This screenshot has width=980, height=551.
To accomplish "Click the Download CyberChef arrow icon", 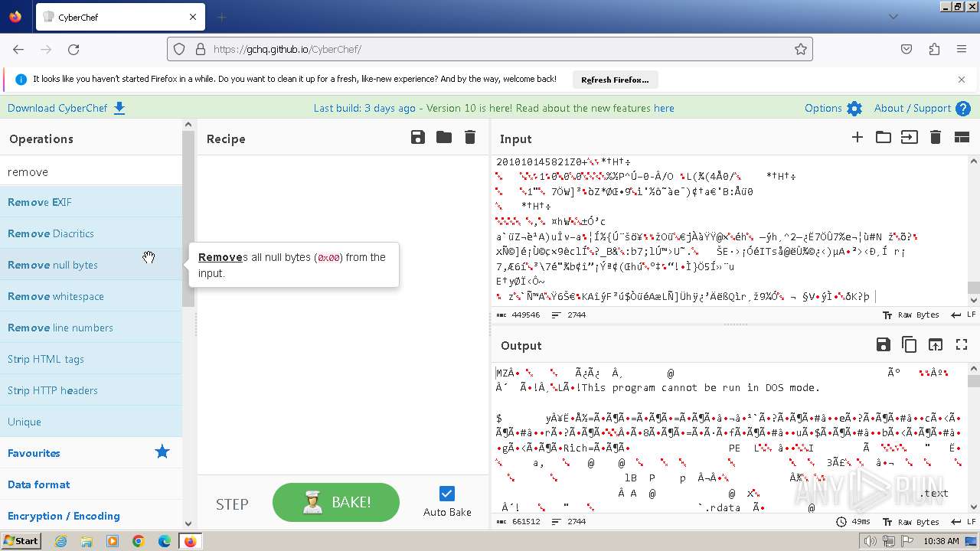I will [119, 108].
